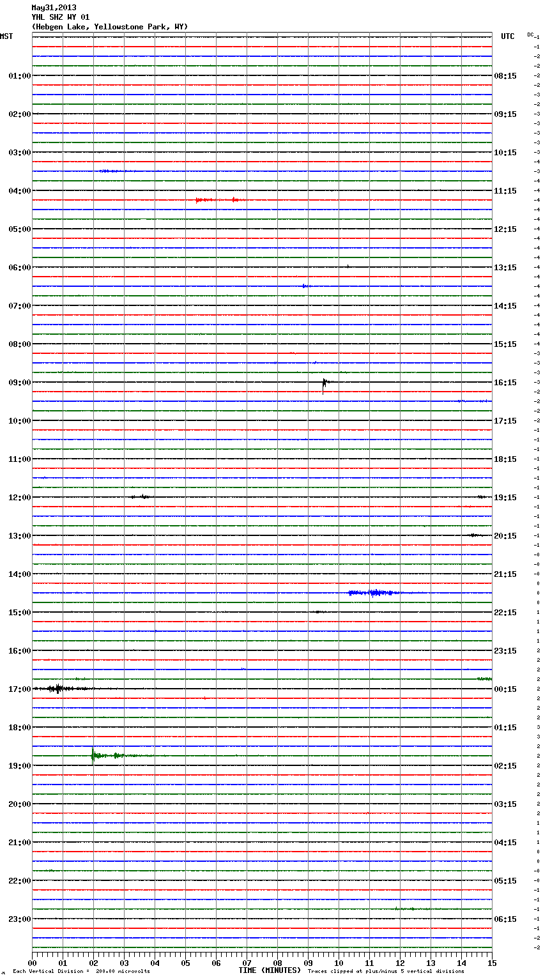Select the 12:00 MST time label
Viewport: 543px width, 980px height.
point(20,498)
